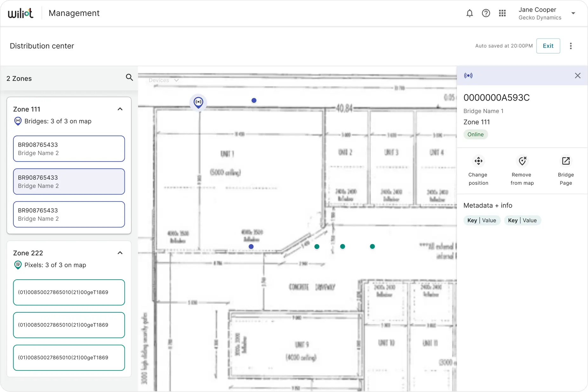Click the bridge signal icon in panel header
Image resolution: width=588 pixels, height=392 pixels.
tap(468, 76)
